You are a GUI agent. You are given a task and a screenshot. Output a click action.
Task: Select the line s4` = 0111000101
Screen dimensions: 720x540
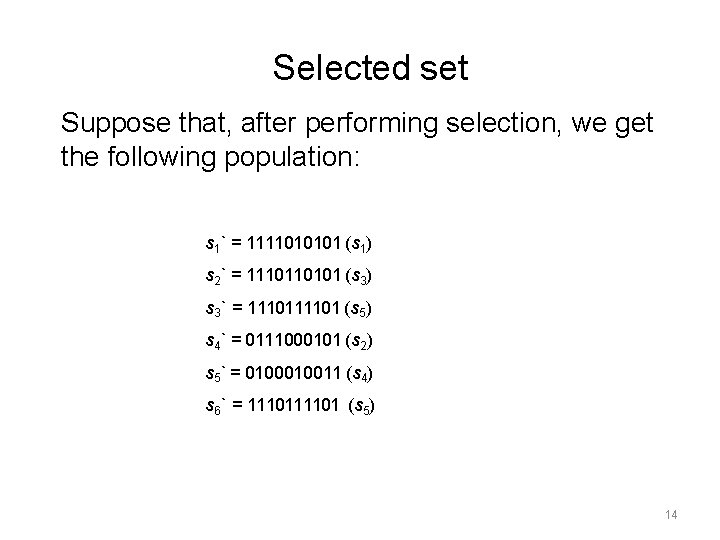pyautogui.click(x=289, y=341)
